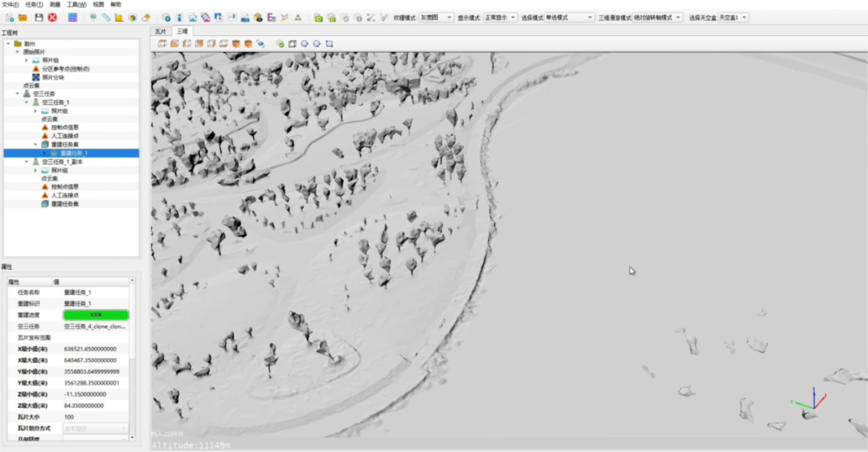The width and height of the screenshot is (868, 452).
Task: Open the 工具(W) menu
Action: point(76,5)
